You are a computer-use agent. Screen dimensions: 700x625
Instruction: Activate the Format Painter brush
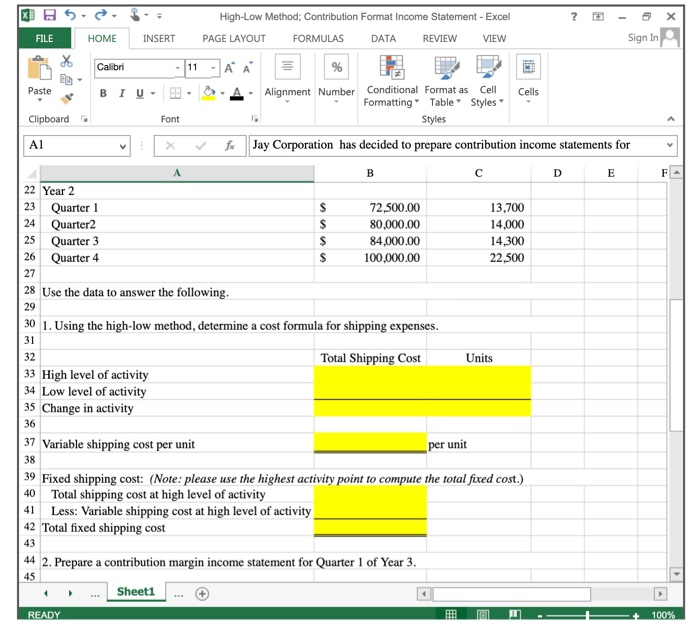point(67,98)
